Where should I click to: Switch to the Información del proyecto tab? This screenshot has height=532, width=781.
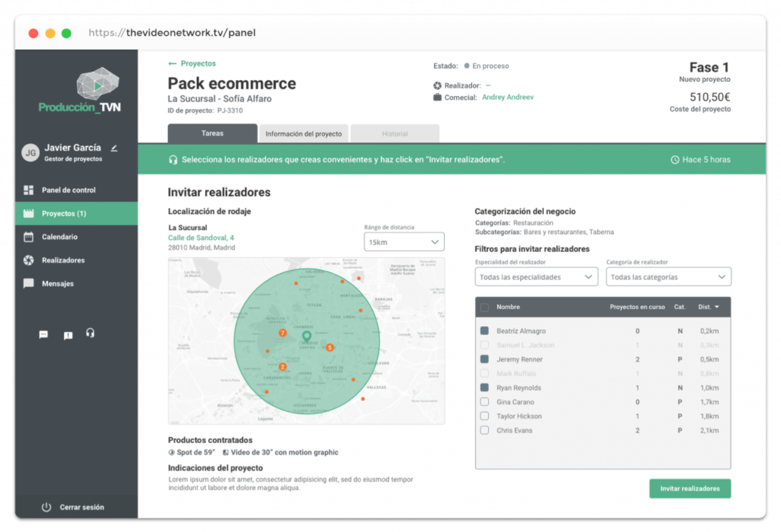tap(303, 134)
